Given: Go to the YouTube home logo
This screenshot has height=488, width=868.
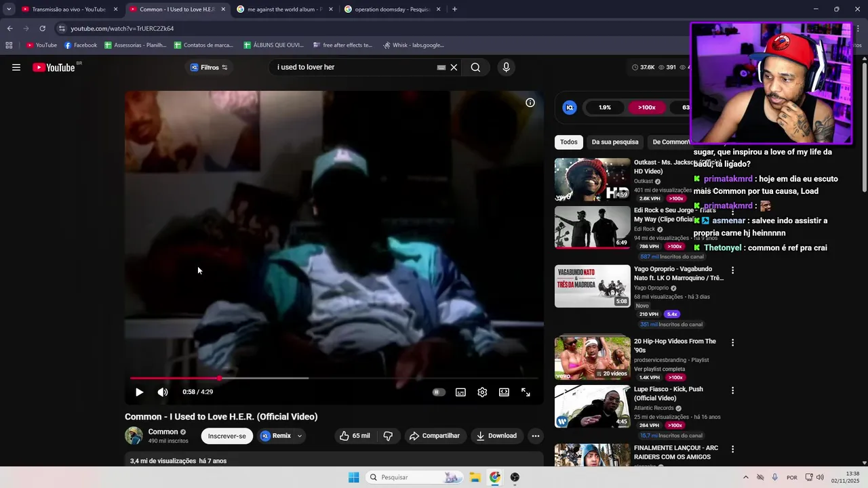Looking at the screenshot, I should click(x=54, y=67).
